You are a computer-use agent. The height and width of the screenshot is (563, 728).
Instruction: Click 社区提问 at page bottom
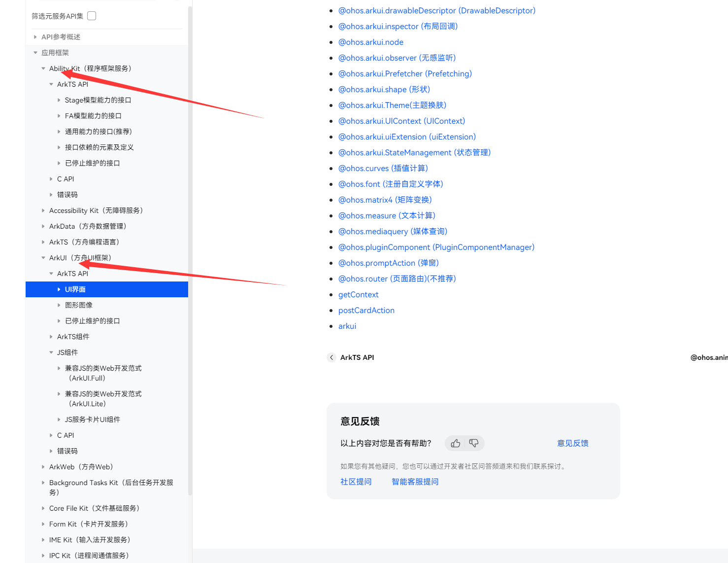click(x=356, y=481)
